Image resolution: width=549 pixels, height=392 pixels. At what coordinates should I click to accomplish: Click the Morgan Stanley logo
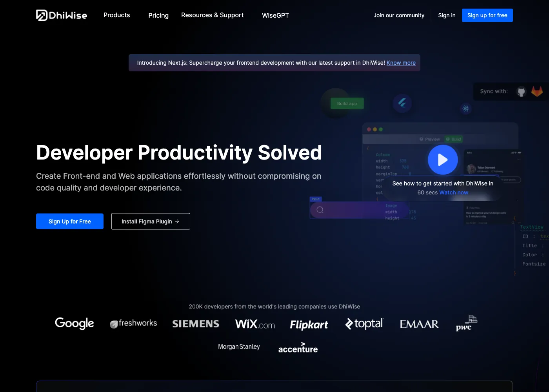tap(239, 347)
